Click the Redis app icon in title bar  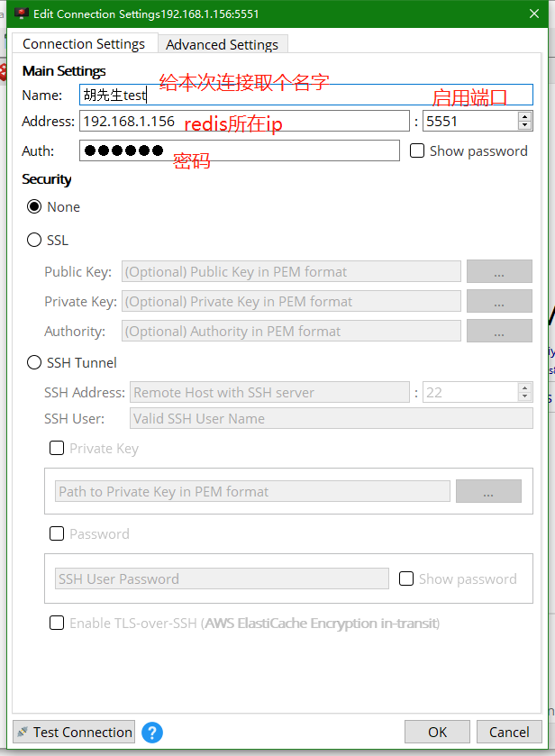22,14
